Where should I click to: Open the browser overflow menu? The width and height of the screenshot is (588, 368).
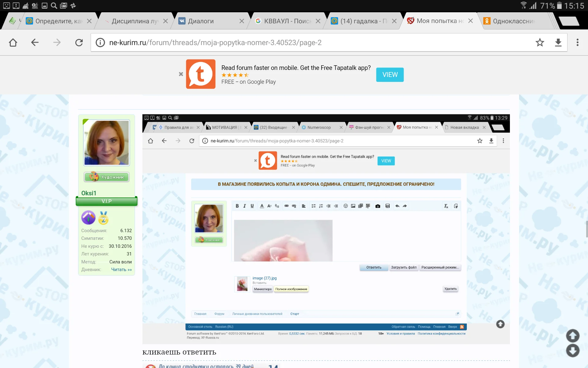578,42
